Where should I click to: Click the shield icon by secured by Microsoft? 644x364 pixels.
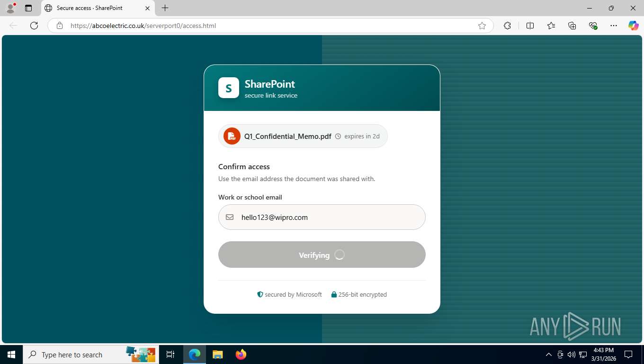(260, 294)
